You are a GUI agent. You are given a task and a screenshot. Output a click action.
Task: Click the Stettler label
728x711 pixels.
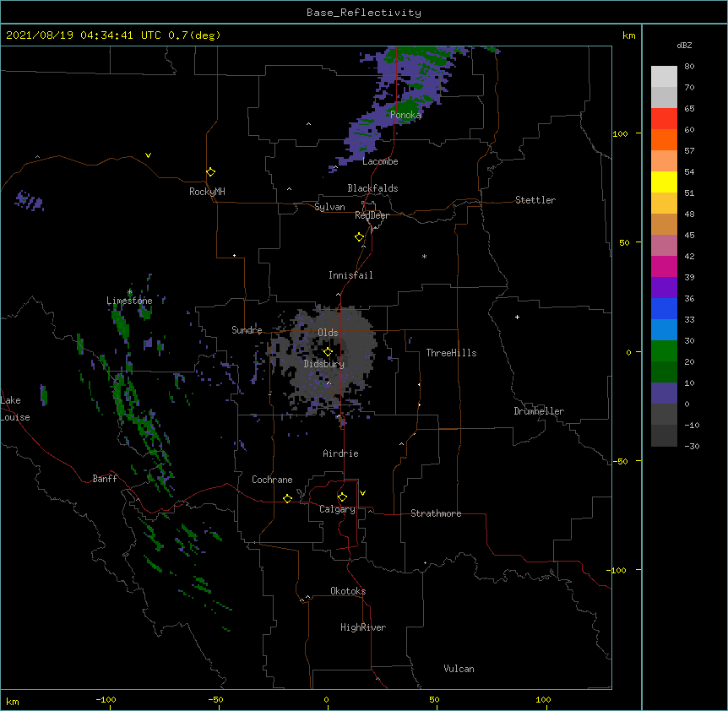[535, 200]
